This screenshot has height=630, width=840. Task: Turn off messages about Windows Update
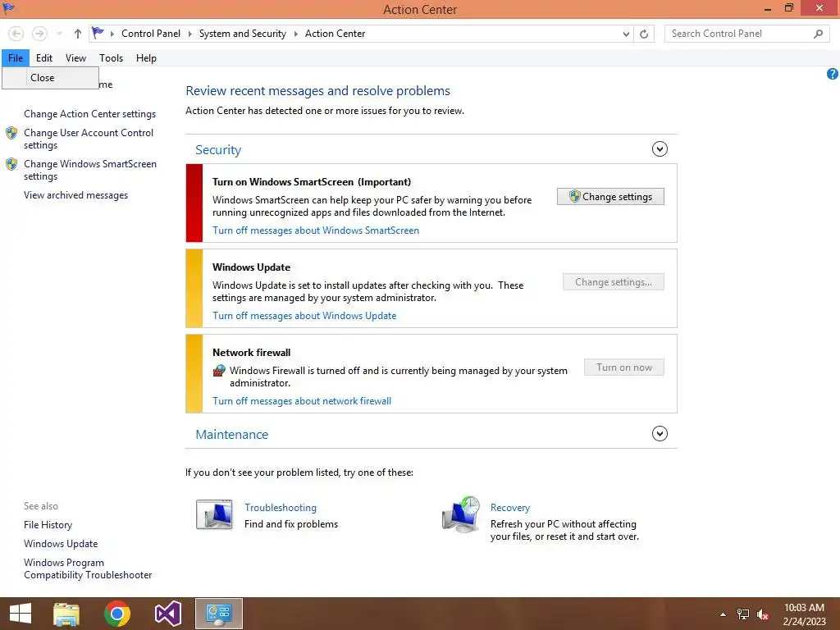[304, 316]
